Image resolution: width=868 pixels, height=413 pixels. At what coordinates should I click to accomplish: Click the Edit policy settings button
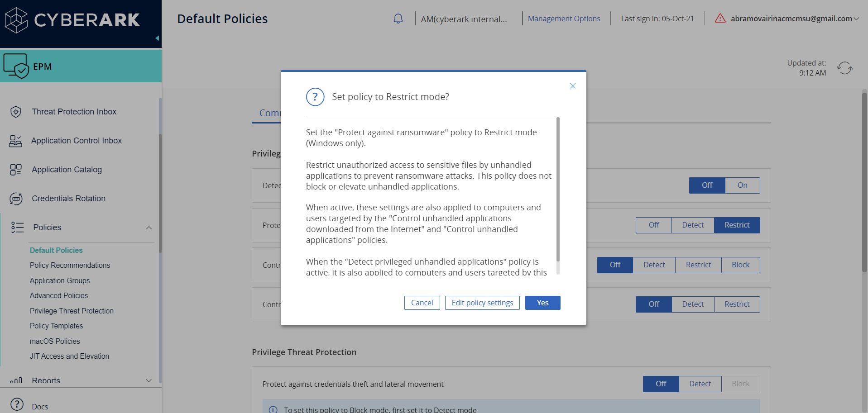click(x=482, y=303)
